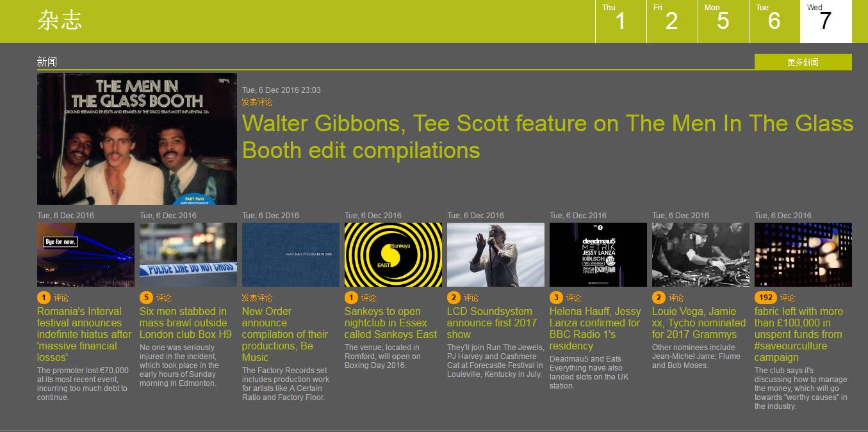
Task: Click 发表评论 link under featured article date
Action: (x=257, y=102)
